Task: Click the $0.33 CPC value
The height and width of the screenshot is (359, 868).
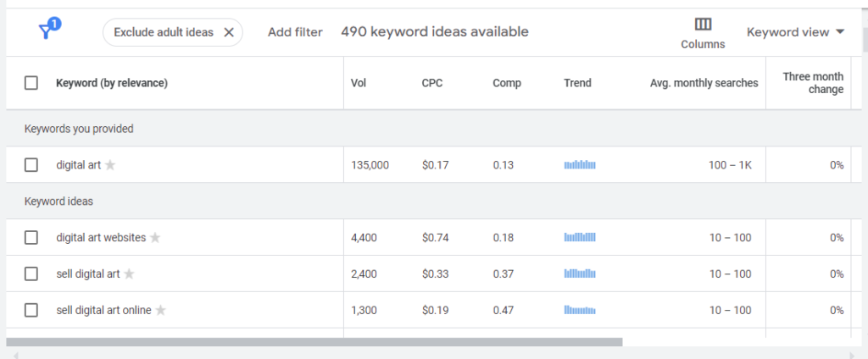Action: click(435, 273)
